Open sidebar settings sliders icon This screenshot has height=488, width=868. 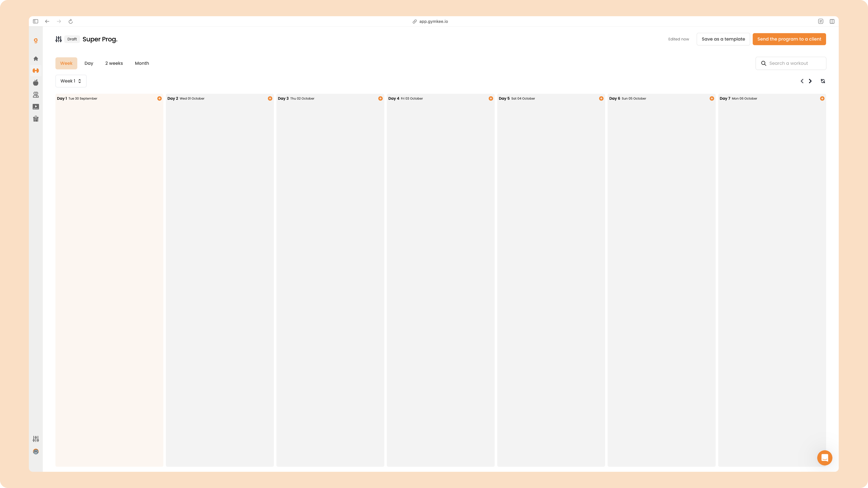(x=36, y=439)
